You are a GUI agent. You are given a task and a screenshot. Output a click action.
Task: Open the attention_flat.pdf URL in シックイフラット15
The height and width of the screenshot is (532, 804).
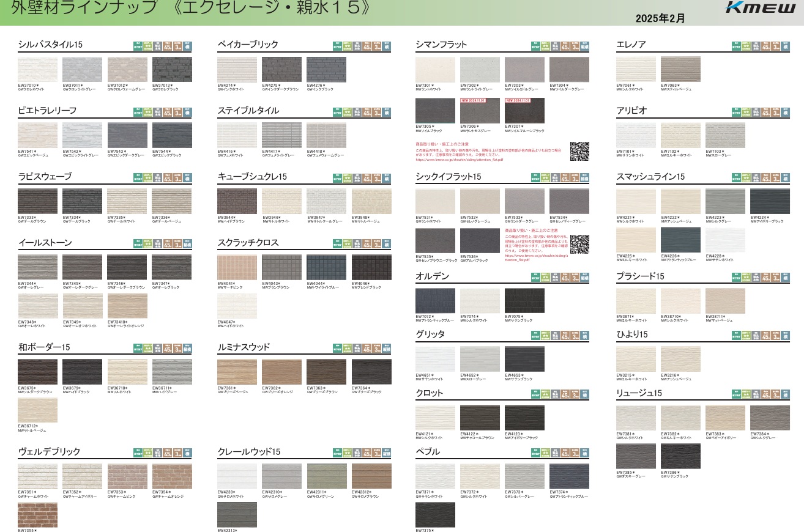pos(526,257)
